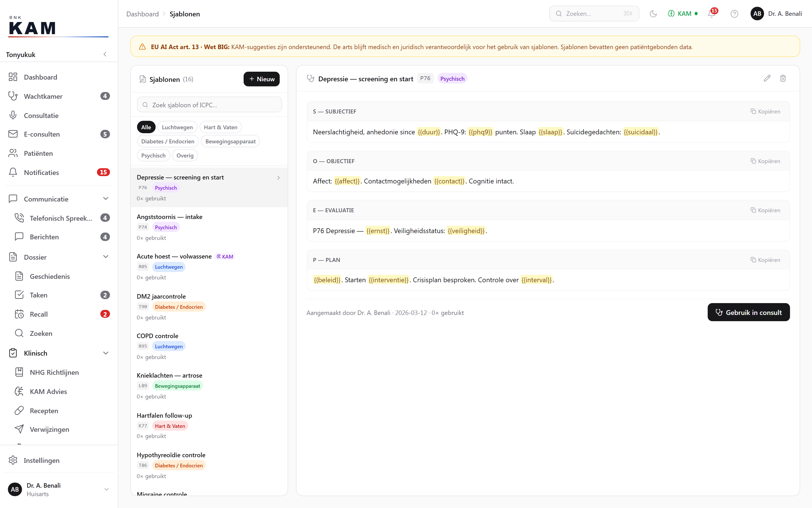Edit the template with pencil icon

coord(767,78)
